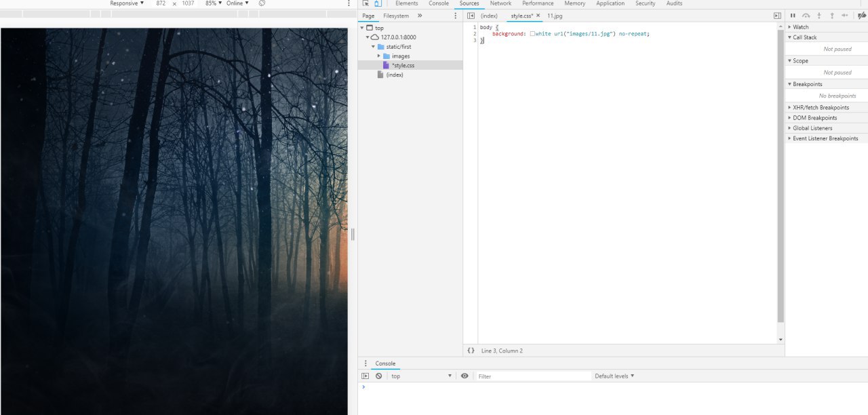Select style.css in the file tree
Viewport: 868px width, 415px height.
[x=403, y=65]
